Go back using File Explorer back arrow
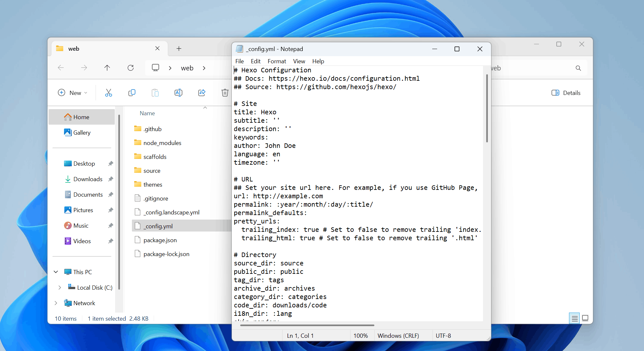This screenshot has width=644, height=351. click(61, 68)
